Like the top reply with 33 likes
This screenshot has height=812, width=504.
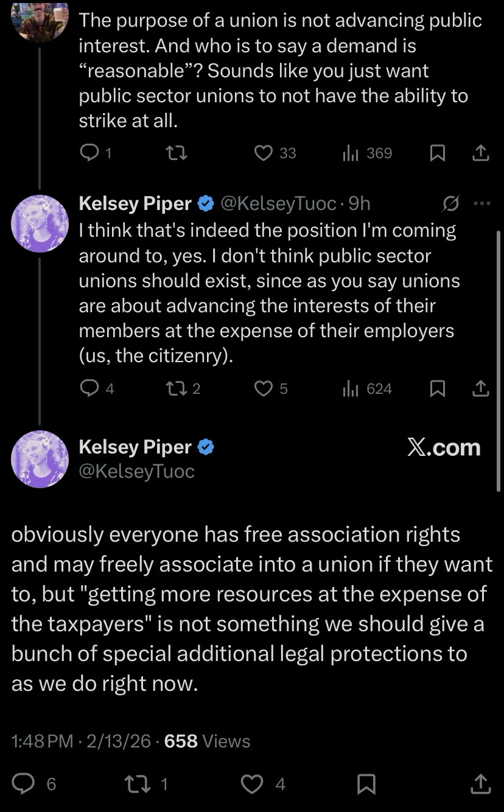pos(264,153)
